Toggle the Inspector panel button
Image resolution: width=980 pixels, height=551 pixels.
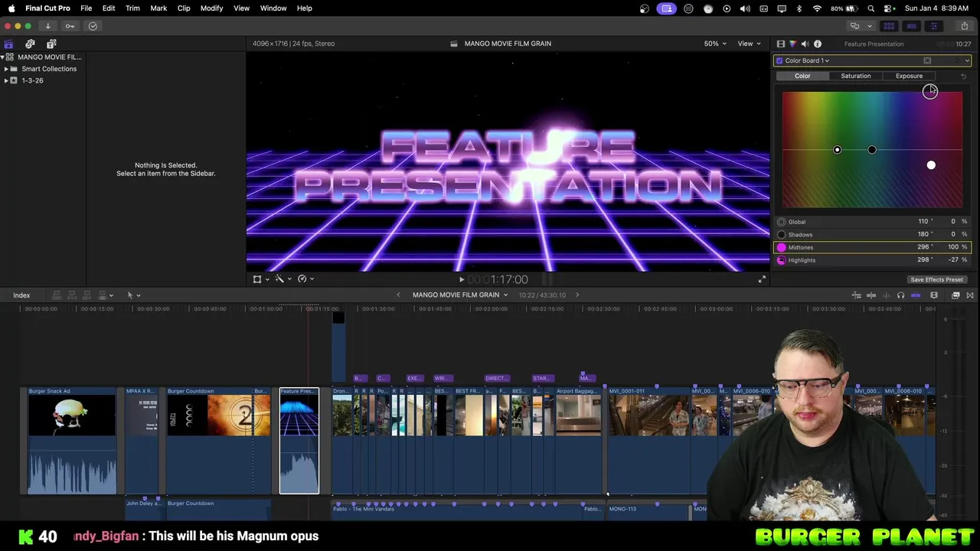(x=933, y=26)
